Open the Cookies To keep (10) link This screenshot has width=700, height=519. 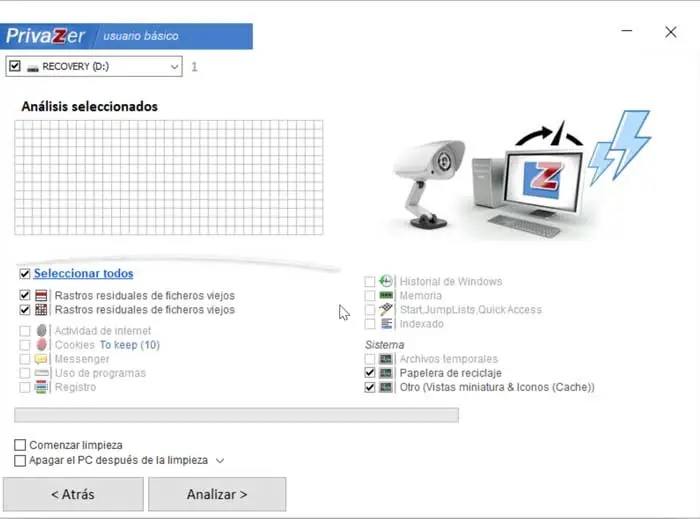129,345
